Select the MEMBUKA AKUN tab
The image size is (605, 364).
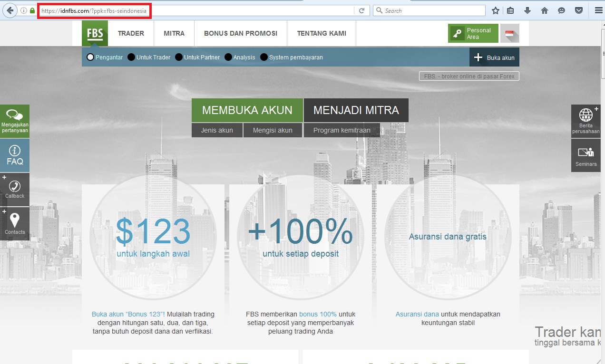[x=247, y=110]
